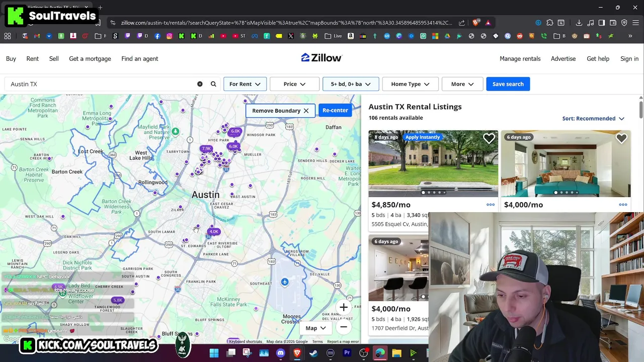Open browser downloads icon
644x362 pixels.
(579, 23)
